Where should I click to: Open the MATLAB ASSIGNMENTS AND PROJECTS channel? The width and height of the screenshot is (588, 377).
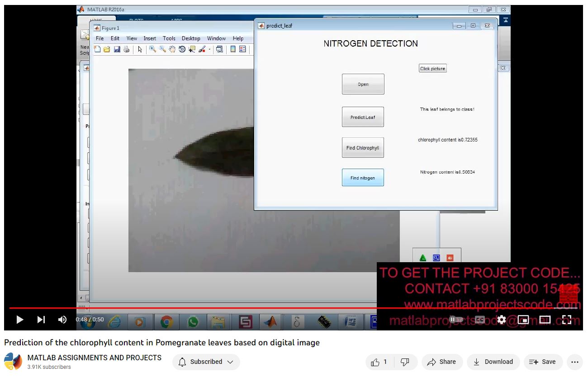94,358
